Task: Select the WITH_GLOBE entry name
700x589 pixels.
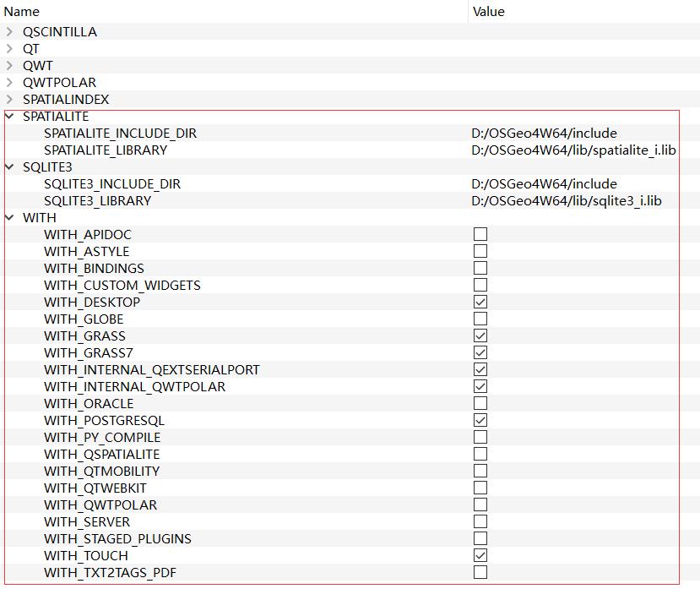Action: [x=84, y=319]
